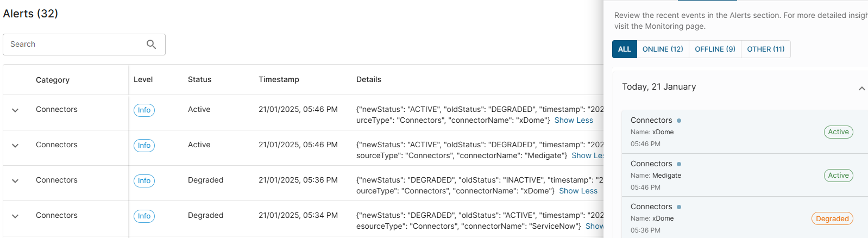This screenshot has height=238, width=868.
Task: Open the OTHER (11) tab
Action: tap(765, 49)
